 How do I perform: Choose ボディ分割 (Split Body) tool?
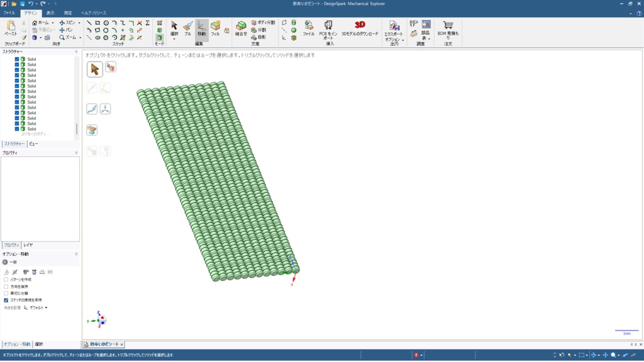click(263, 23)
